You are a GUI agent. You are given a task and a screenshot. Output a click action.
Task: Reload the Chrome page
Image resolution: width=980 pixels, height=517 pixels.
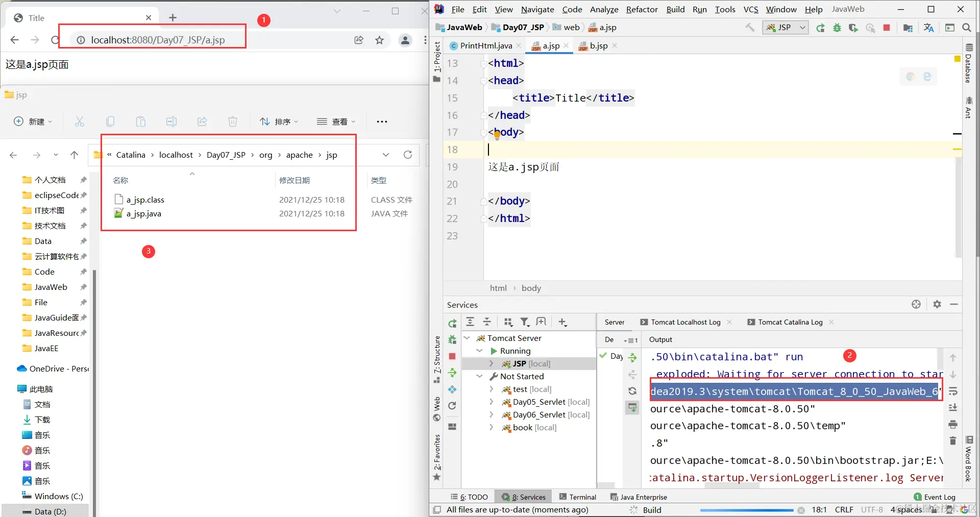coord(55,40)
